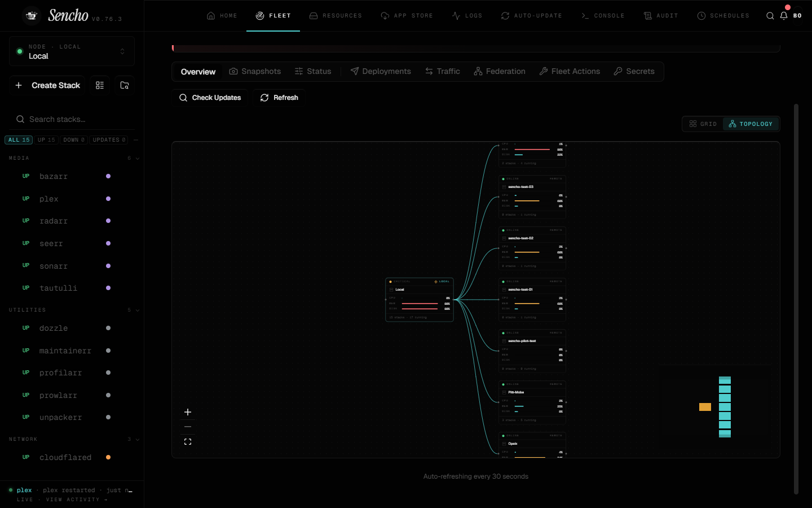The image size is (812, 508).
Task: Open the notifications bell icon
Action: click(784, 16)
